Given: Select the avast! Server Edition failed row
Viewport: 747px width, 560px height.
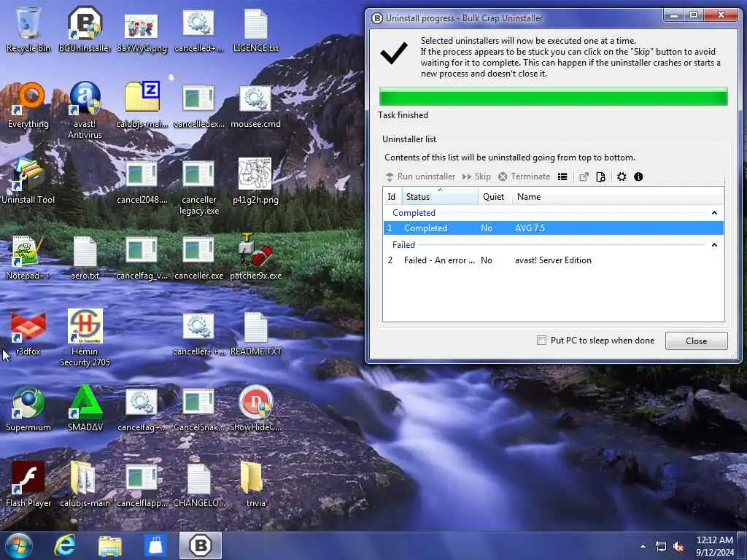Looking at the screenshot, I should tap(553, 260).
